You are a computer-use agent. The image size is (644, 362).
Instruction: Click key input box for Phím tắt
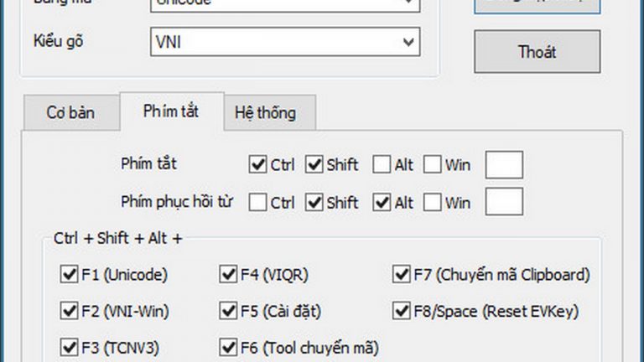(504, 164)
